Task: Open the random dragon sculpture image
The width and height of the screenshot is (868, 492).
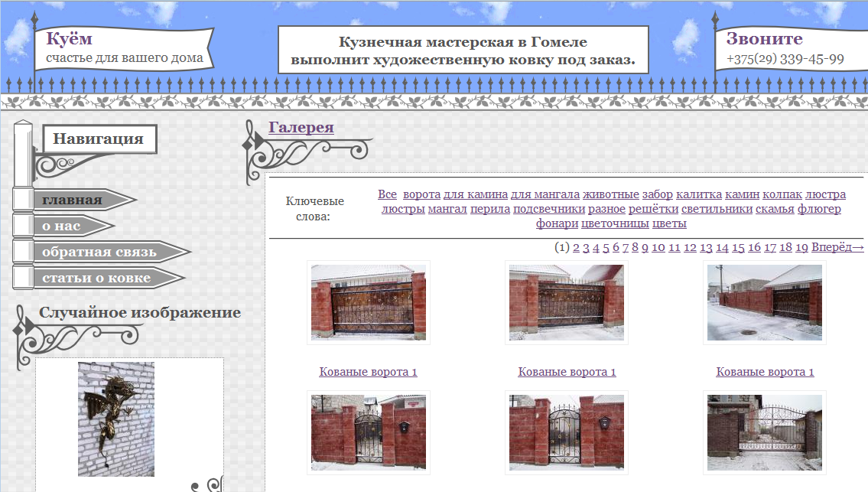Action: [116, 419]
